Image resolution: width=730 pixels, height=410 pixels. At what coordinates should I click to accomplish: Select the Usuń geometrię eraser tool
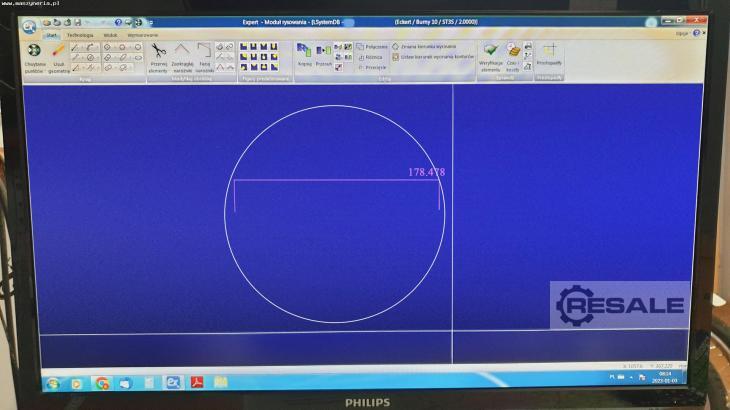(59, 51)
